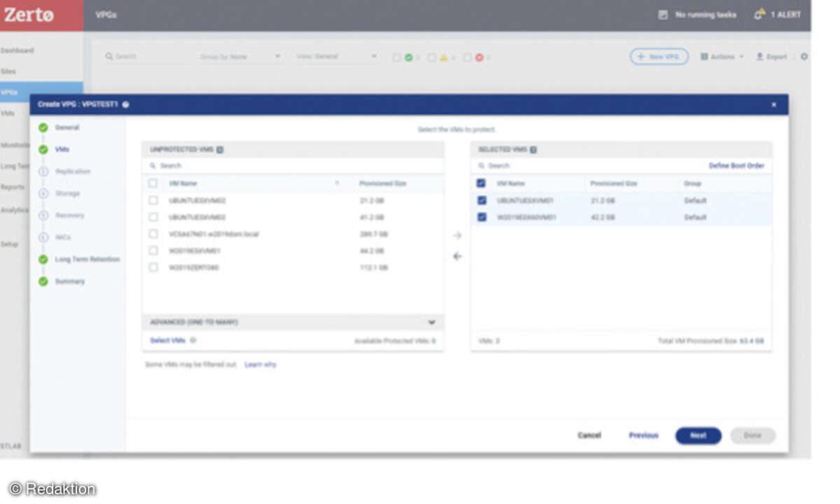The height and width of the screenshot is (504, 840).
Task: Click the Previous button
Action: pyautogui.click(x=643, y=435)
